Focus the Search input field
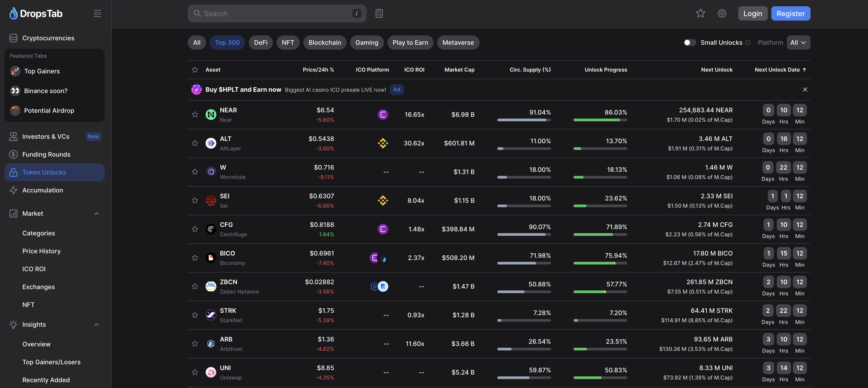The height and width of the screenshot is (388, 868). tap(277, 13)
